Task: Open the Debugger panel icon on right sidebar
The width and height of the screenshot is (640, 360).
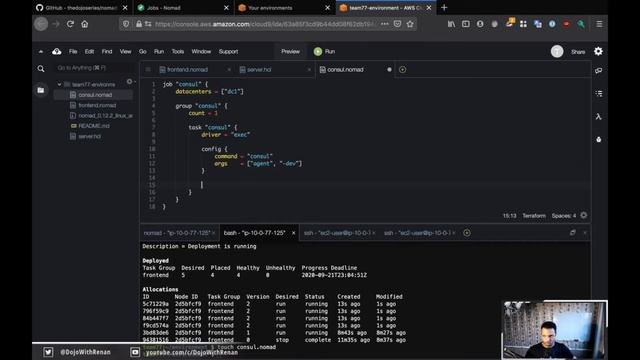Action: point(599,140)
